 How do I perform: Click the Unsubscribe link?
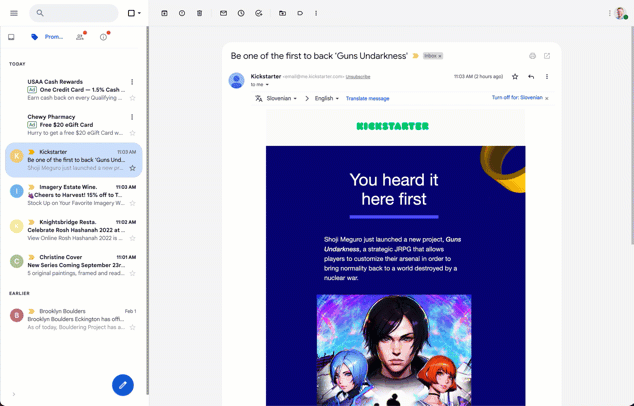(x=358, y=77)
